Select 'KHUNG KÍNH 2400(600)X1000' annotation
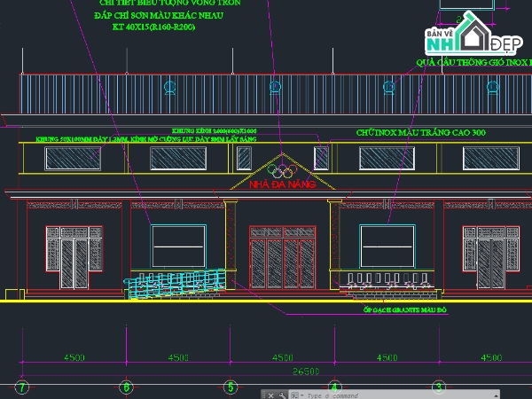The width and height of the screenshot is (532, 399). click(214, 130)
